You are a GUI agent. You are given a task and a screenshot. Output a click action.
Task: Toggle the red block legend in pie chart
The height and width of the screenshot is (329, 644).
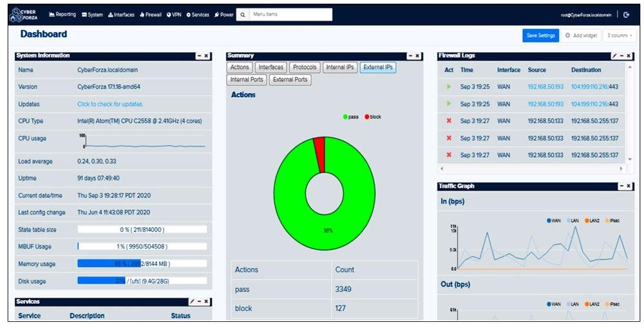click(373, 117)
